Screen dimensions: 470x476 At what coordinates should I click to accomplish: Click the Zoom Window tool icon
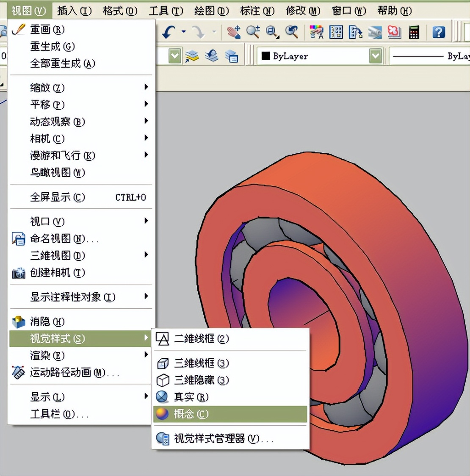[x=272, y=32]
